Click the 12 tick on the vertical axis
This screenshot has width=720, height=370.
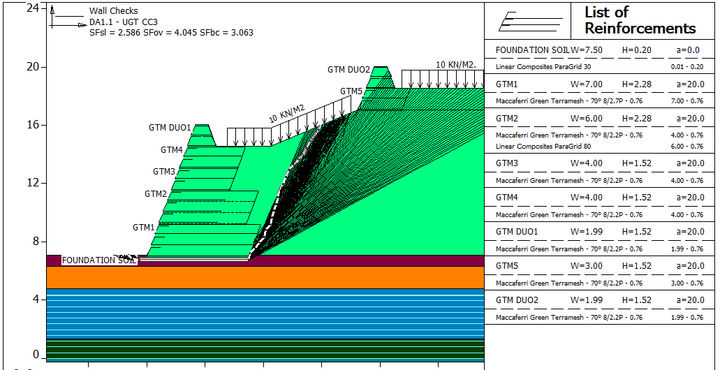(34, 183)
